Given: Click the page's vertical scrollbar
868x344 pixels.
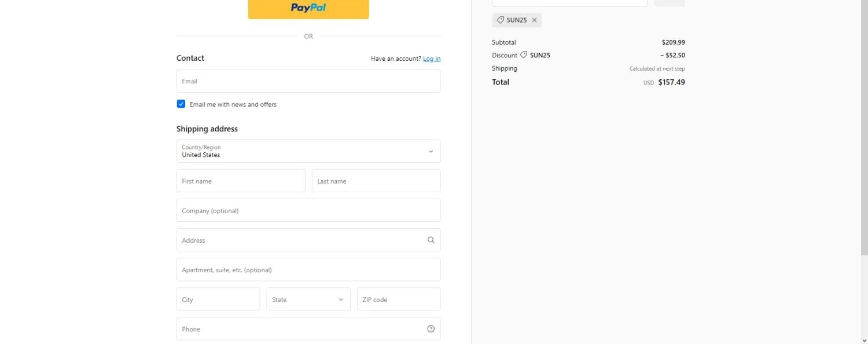Looking at the screenshot, I should pyautogui.click(x=864, y=174).
